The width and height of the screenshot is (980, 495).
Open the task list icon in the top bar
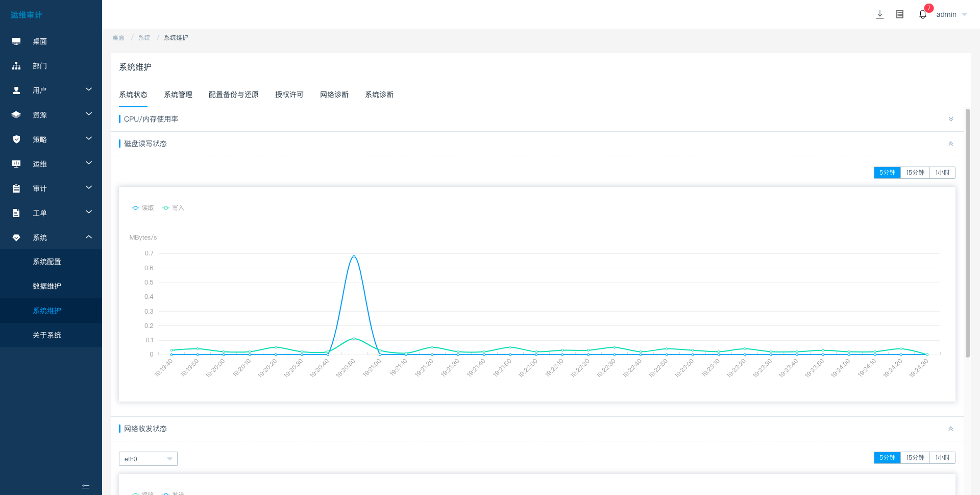click(x=900, y=14)
